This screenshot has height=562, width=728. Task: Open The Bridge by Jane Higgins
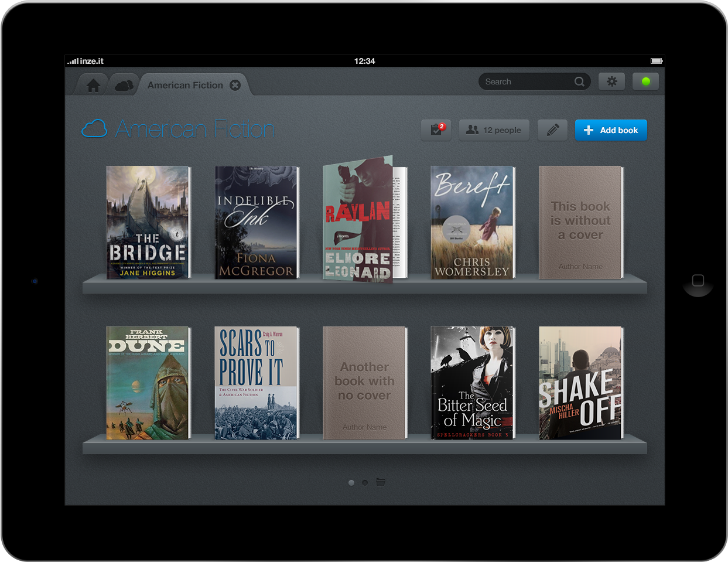tap(148, 222)
